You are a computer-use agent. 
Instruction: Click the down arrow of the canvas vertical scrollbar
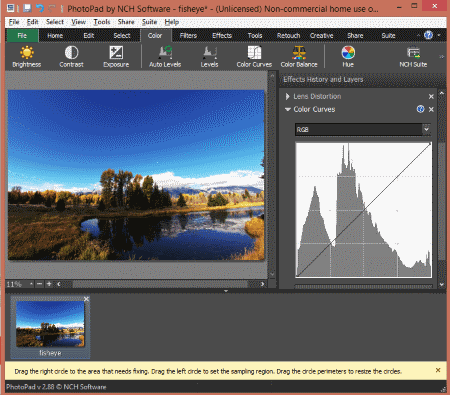[x=272, y=274]
